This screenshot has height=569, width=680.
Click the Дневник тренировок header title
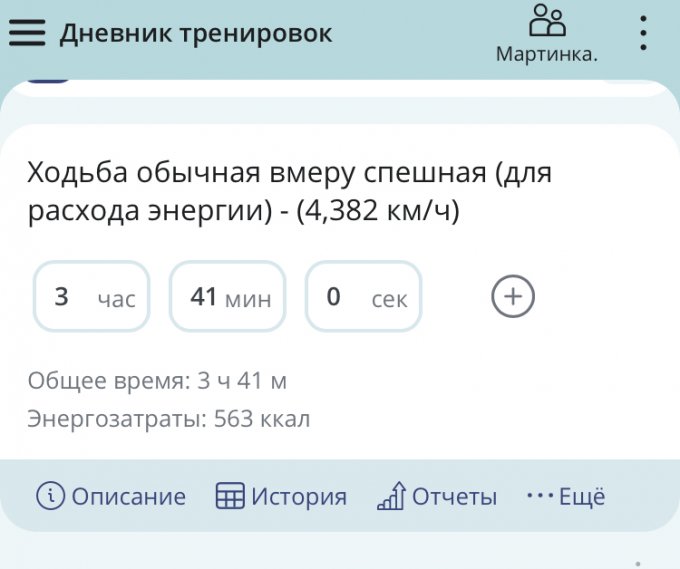pos(196,33)
